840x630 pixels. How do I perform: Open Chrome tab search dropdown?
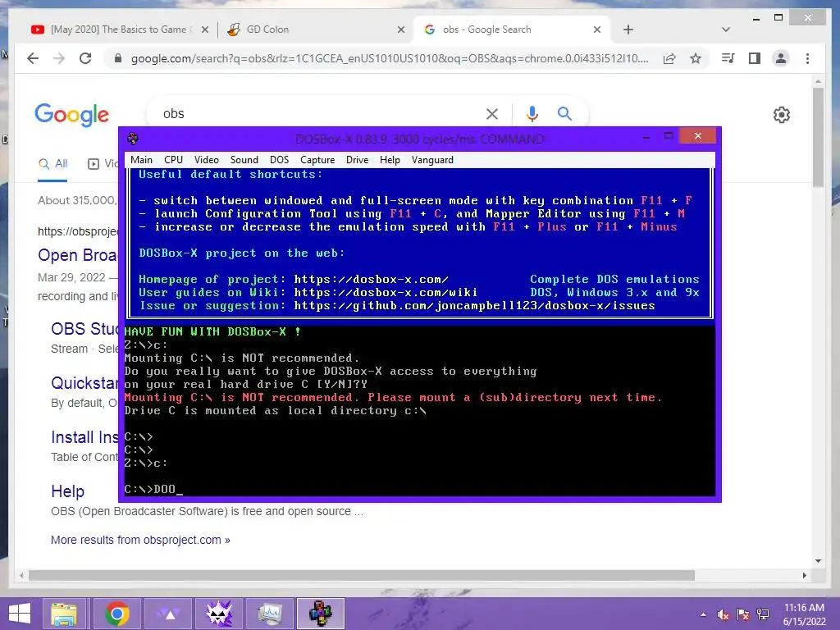[x=726, y=30]
